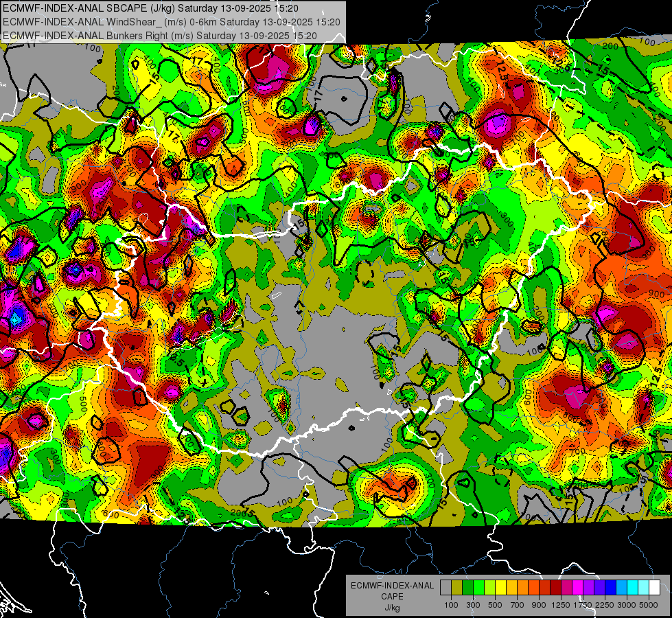
Task: Click the legend tick label '3000'
Action: (x=627, y=605)
